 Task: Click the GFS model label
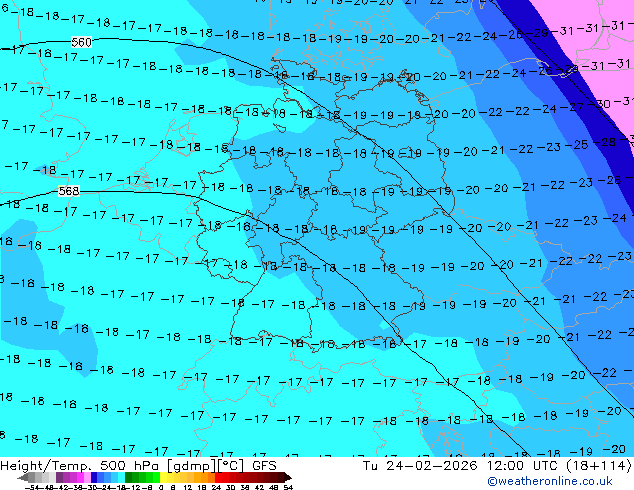(264, 466)
